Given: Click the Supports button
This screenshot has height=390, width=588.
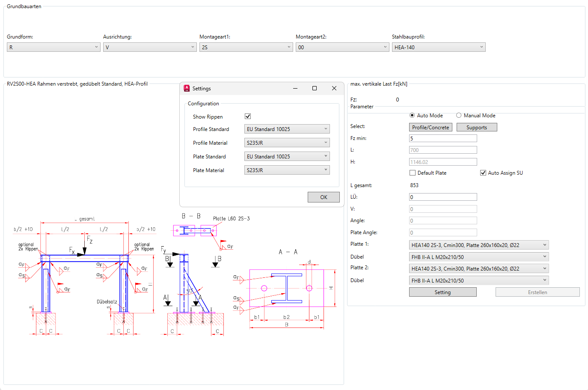Looking at the screenshot, I should (x=477, y=127).
